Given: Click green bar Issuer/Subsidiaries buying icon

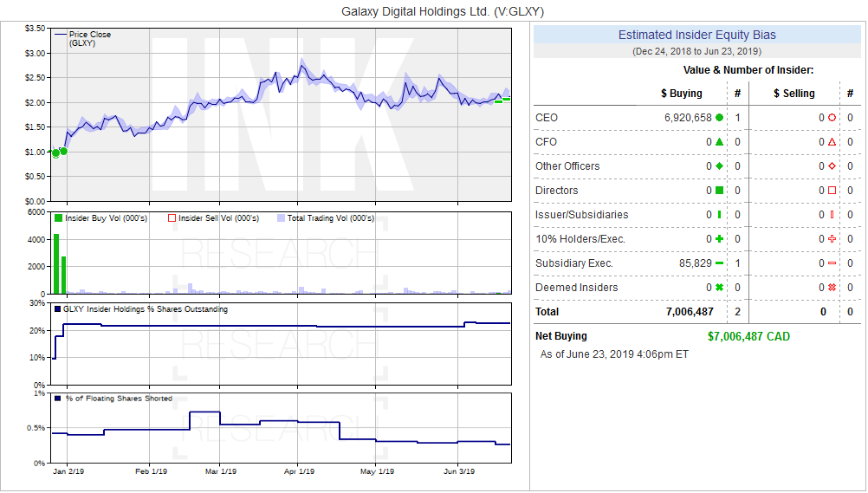Looking at the screenshot, I should point(719,214).
